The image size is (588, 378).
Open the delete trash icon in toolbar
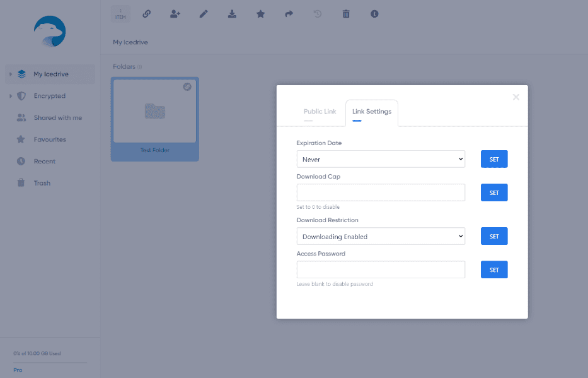[x=346, y=14]
